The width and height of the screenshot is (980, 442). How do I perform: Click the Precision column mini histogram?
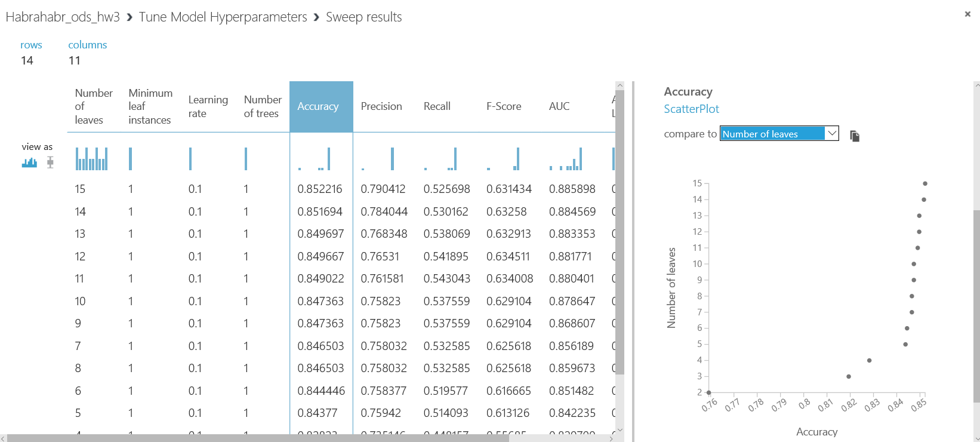click(x=378, y=159)
